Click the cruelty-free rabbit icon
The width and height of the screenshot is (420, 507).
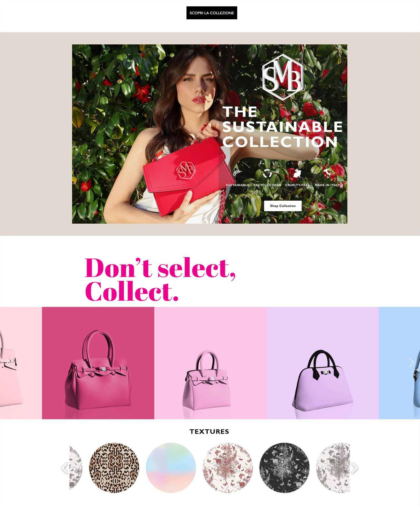[297, 173]
